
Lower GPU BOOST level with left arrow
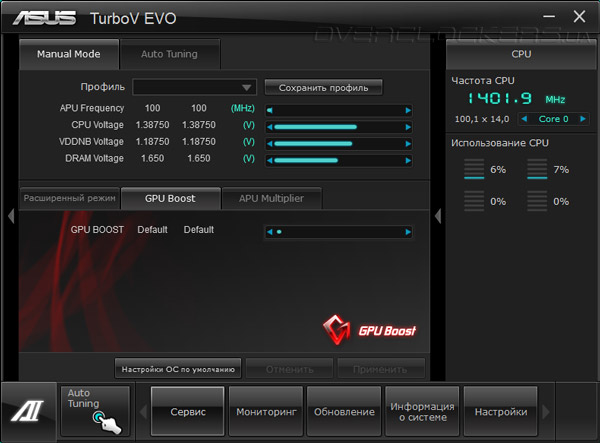tap(270, 232)
